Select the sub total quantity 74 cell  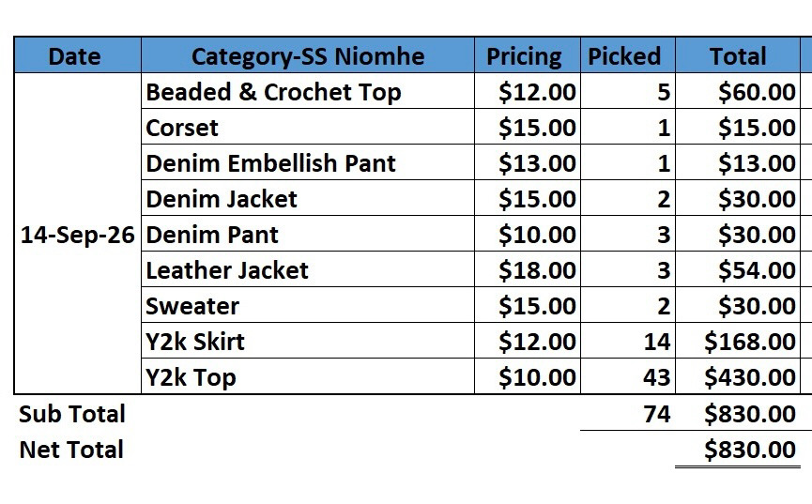pyautogui.click(x=628, y=413)
